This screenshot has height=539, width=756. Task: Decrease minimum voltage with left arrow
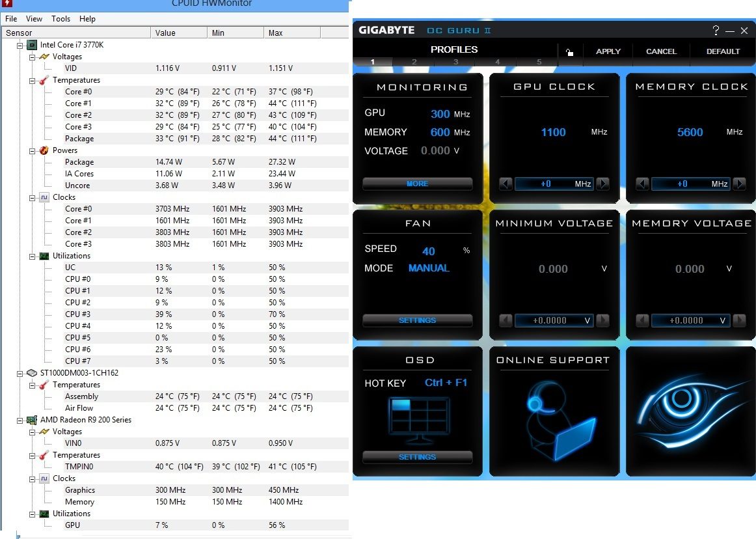coord(506,320)
